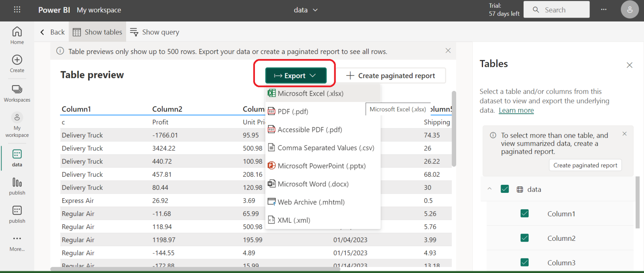Open the app launcher waffle icon

[x=17, y=10]
